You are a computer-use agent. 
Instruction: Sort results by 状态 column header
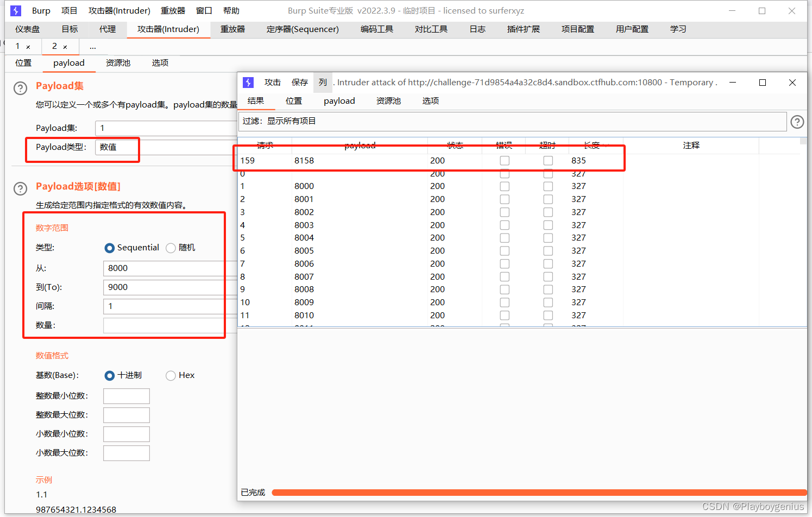click(x=455, y=146)
